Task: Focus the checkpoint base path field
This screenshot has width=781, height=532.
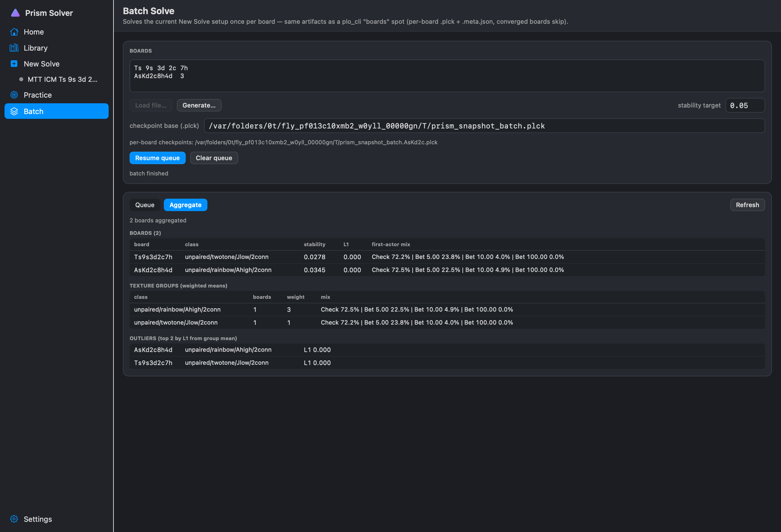Action: click(x=484, y=126)
